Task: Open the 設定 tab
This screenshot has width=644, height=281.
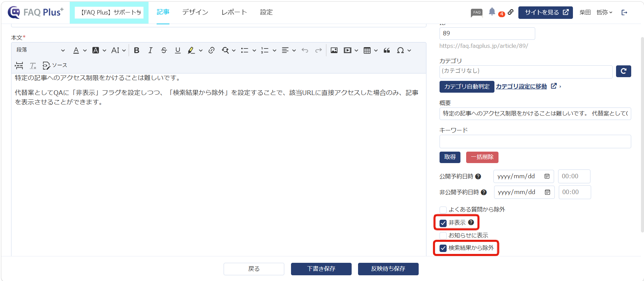Action: pyautogui.click(x=266, y=12)
